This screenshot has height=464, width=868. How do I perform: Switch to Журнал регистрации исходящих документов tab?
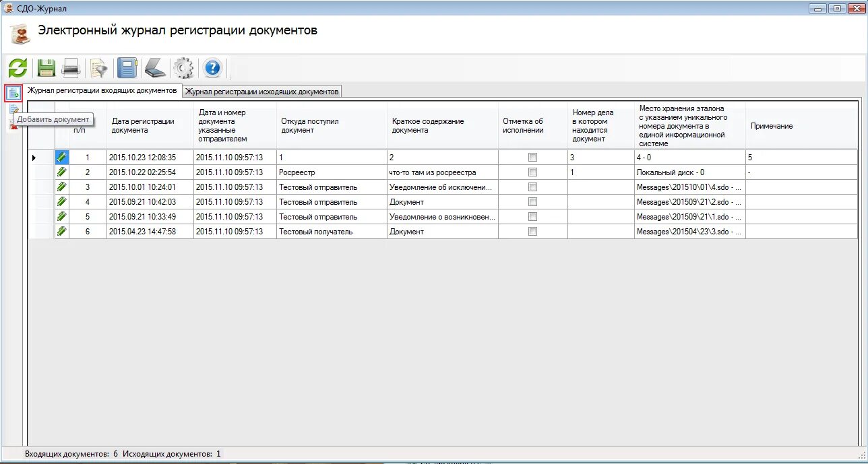tap(262, 92)
